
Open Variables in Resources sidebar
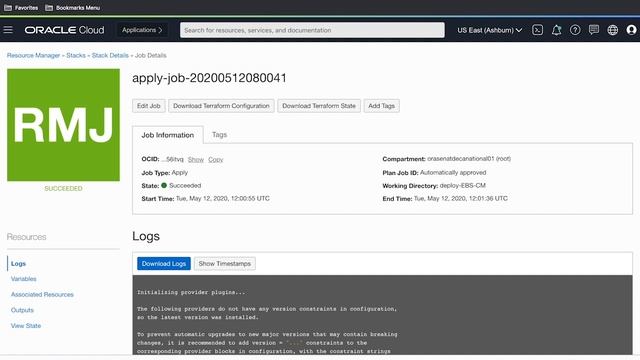(x=24, y=279)
